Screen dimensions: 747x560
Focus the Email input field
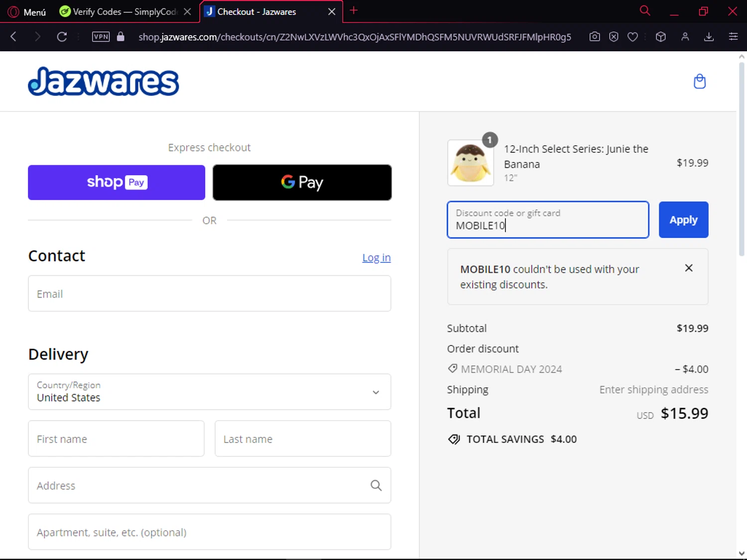click(210, 294)
